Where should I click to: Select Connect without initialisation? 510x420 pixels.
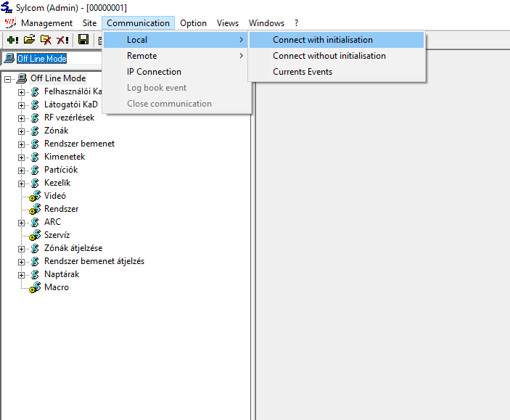coord(329,56)
